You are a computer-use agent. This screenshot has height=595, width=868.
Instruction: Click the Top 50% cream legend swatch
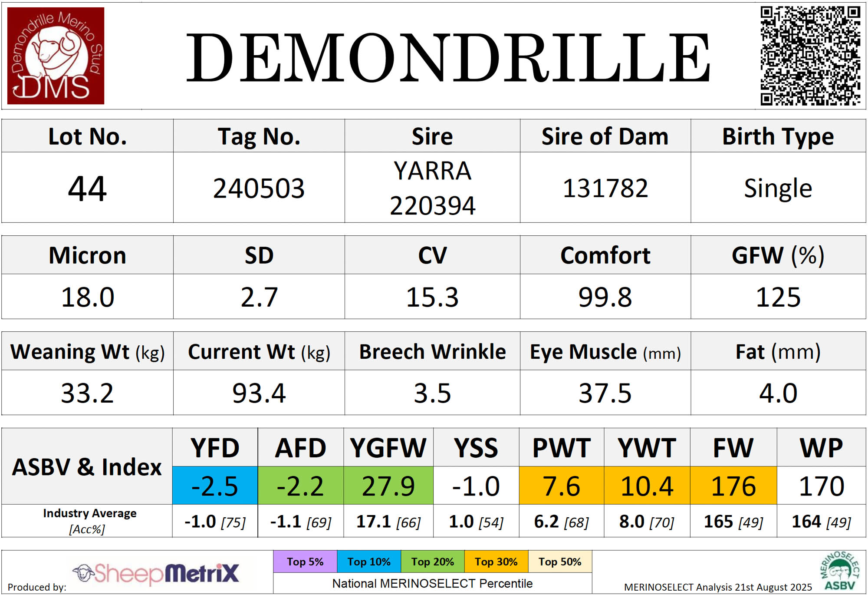560,562
